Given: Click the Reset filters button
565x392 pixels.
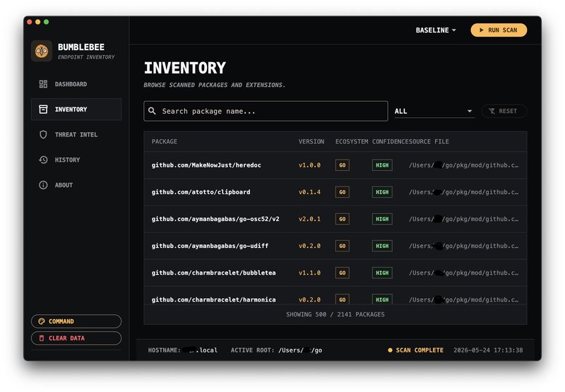Looking at the screenshot, I should tap(504, 111).
